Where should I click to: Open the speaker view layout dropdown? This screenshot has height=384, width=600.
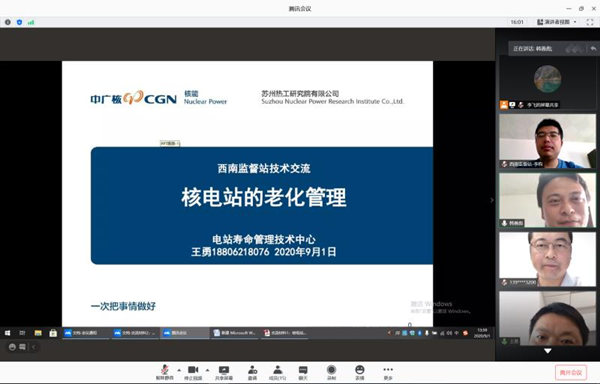point(557,22)
